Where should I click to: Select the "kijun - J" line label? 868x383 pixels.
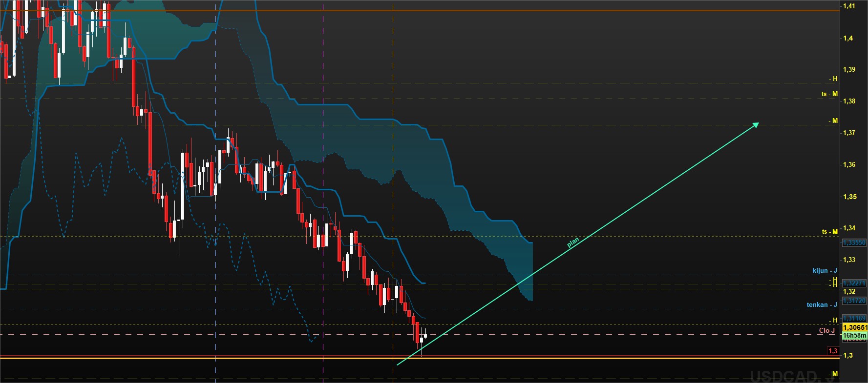pos(825,271)
